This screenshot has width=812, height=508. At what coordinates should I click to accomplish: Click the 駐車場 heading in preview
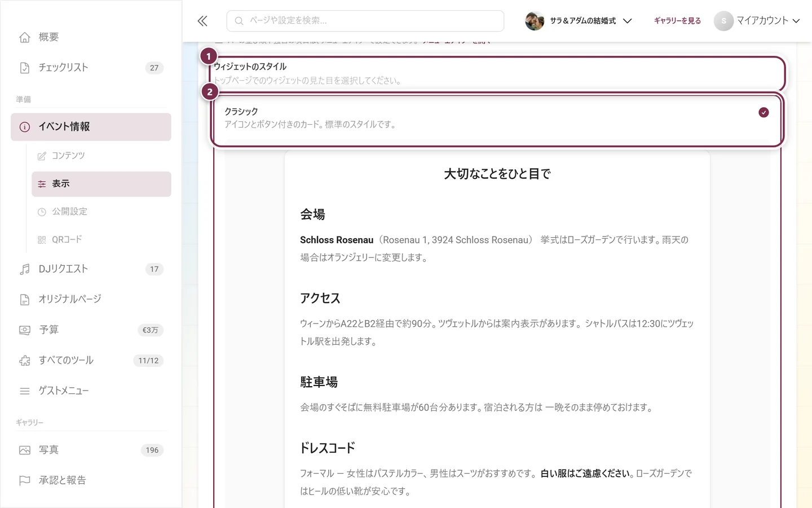(319, 382)
